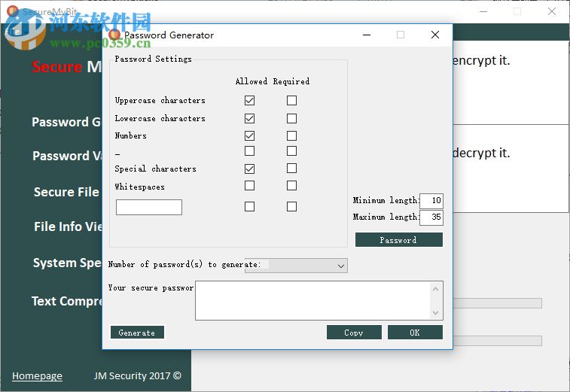
Task: Select Secure File in SecureMyBit sidebar
Action: coord(66,192)
